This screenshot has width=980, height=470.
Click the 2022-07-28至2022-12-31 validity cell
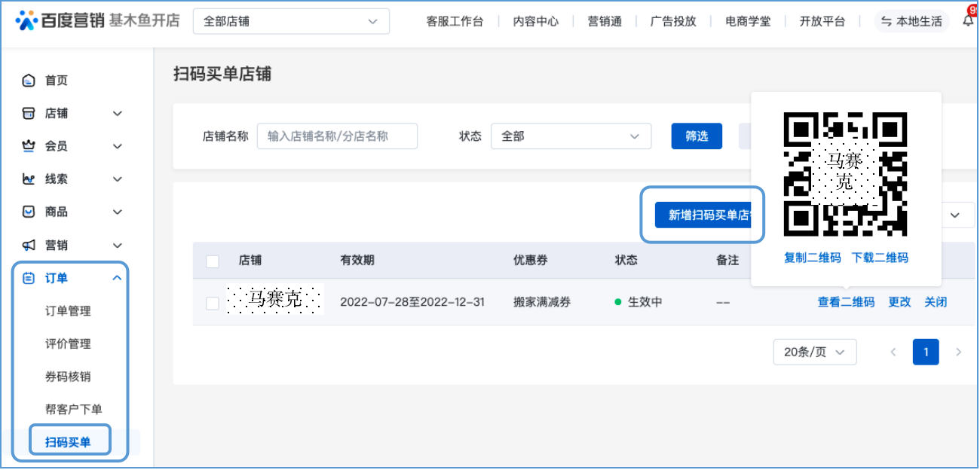click(x=412, y=302)
